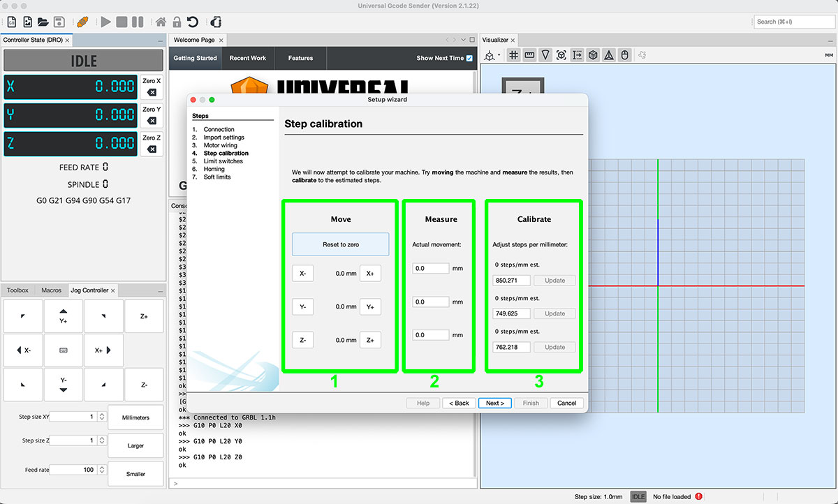The width and height of the screenshot is (838, 504).
Task: Click the wizard X+ move button
Action: pyautogui.click(x=370, y=274)
